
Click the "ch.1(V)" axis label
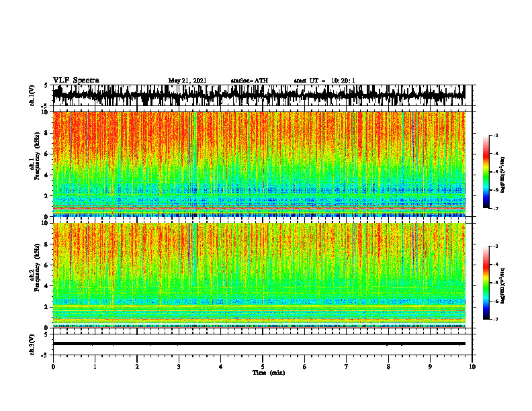click(32, 95)
